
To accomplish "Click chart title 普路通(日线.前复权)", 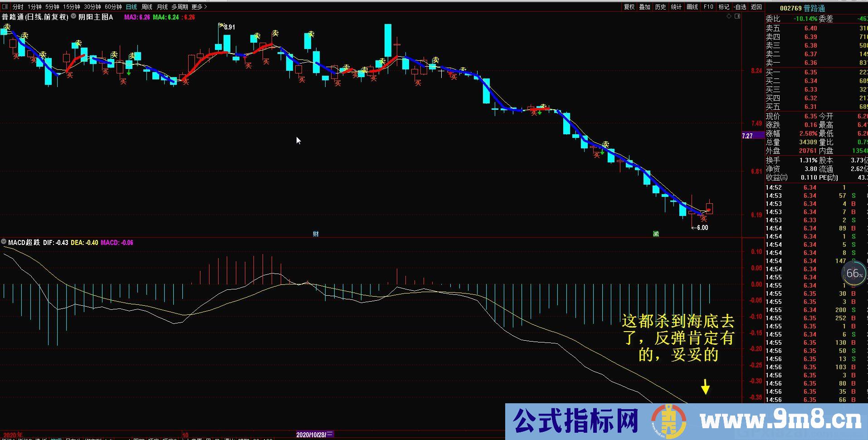I will click(x=35, y=17).
